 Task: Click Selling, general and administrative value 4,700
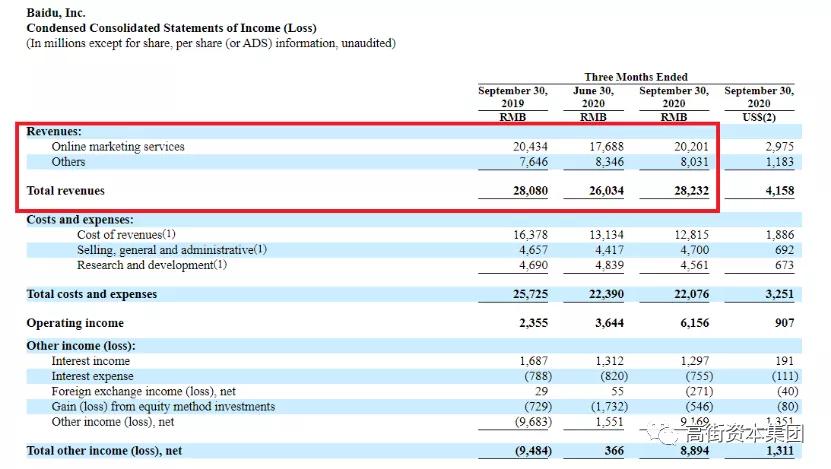coord(694,250)
